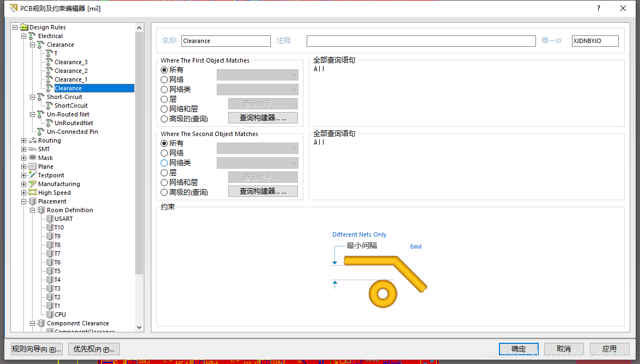The height and width of the screenshot is (364, 640).
Task: Click the ShortCircuit rule icon
Action: click(x=50, y=106)
